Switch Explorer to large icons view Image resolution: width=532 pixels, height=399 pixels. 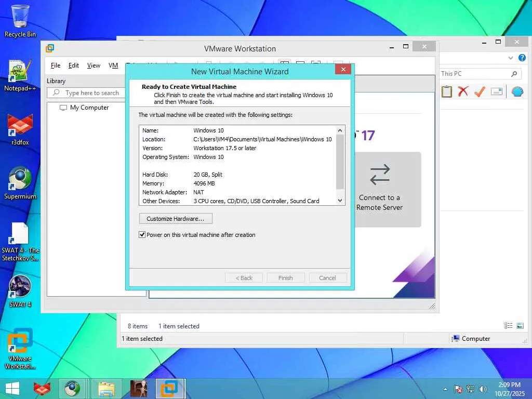pos(520,326)
